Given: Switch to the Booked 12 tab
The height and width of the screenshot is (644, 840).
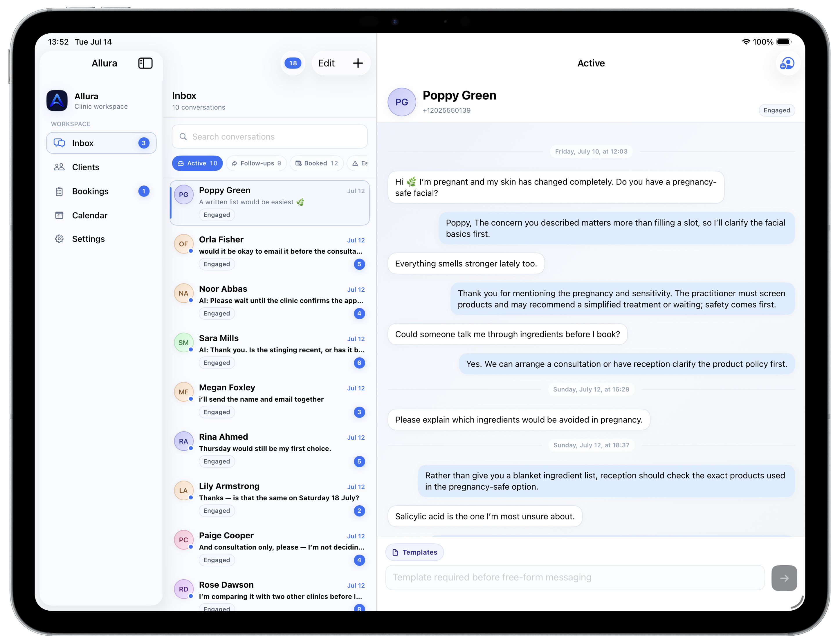Looking at the screenshot, I should 317,163.
